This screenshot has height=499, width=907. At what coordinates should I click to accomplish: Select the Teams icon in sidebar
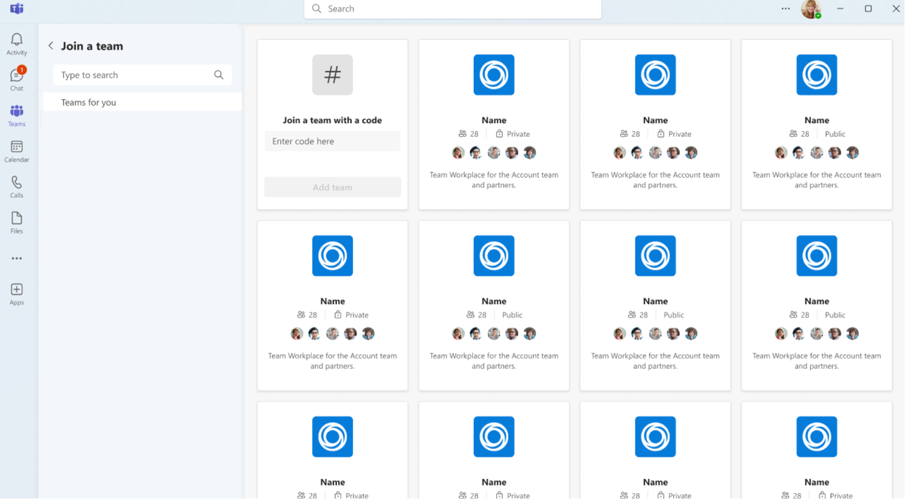click(x=17, y=116)
